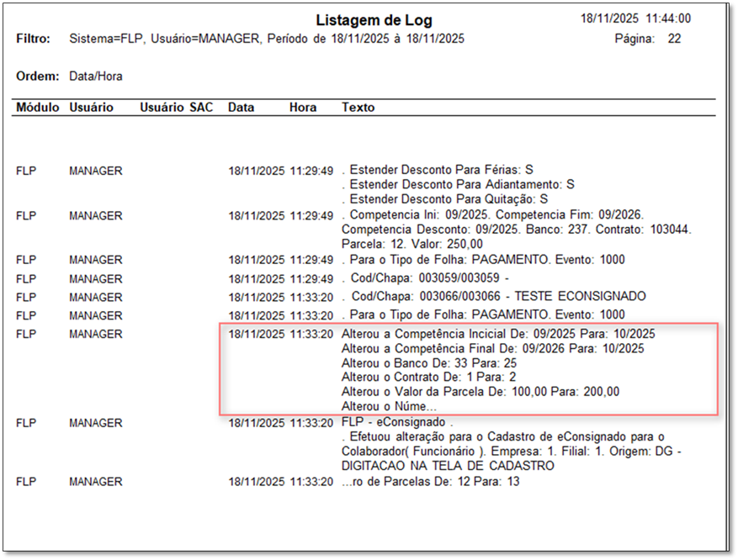
Task: Select the report timestamp '18/11/2025 11:44:00'
Action: (x=635, y=18)
